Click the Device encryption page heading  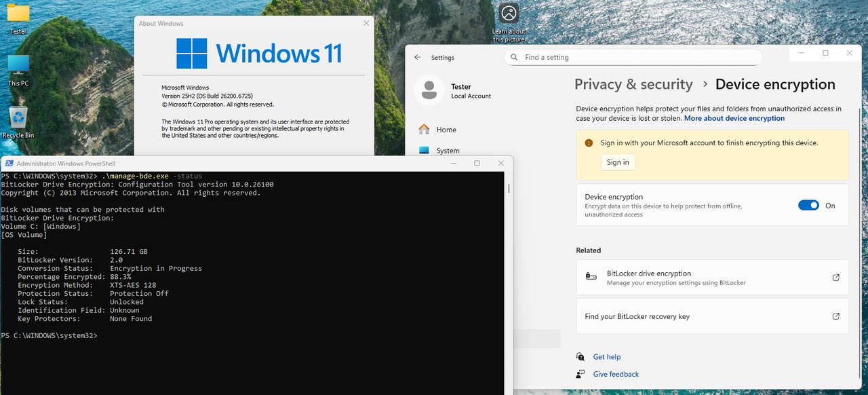[x=775, y=85]
